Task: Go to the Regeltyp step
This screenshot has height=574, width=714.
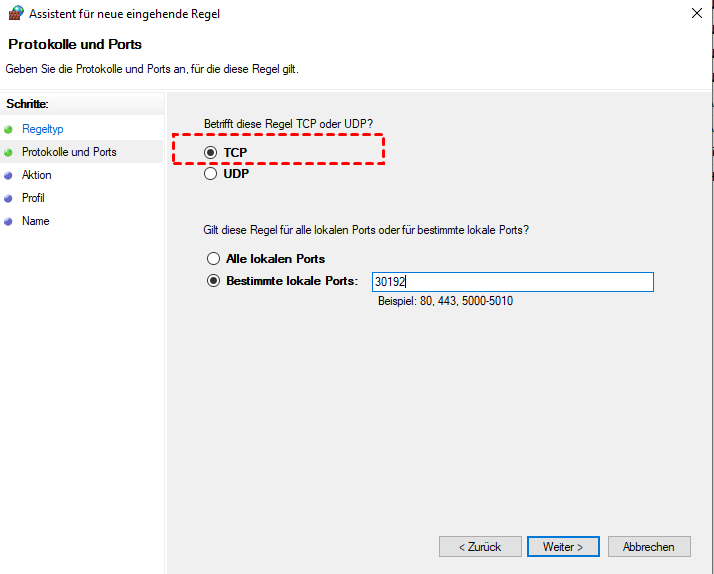Action: point(42,129)
